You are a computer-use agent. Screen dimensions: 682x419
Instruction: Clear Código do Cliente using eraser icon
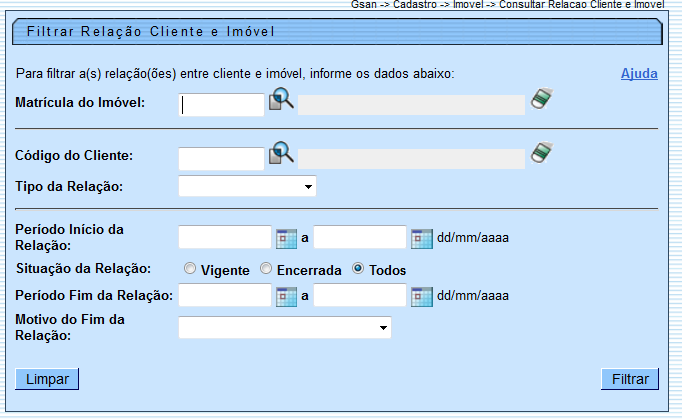tap(541, 153)
